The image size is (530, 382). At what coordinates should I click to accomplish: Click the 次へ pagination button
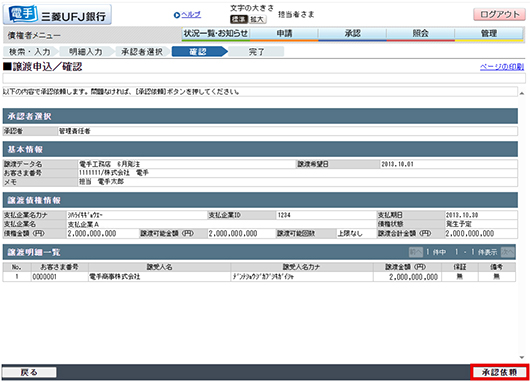(507, 252)
